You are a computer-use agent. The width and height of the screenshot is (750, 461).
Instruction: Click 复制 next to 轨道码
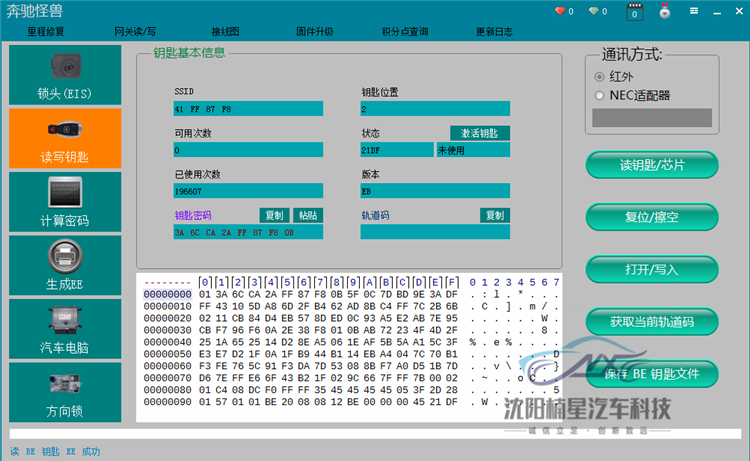(494, 215)
